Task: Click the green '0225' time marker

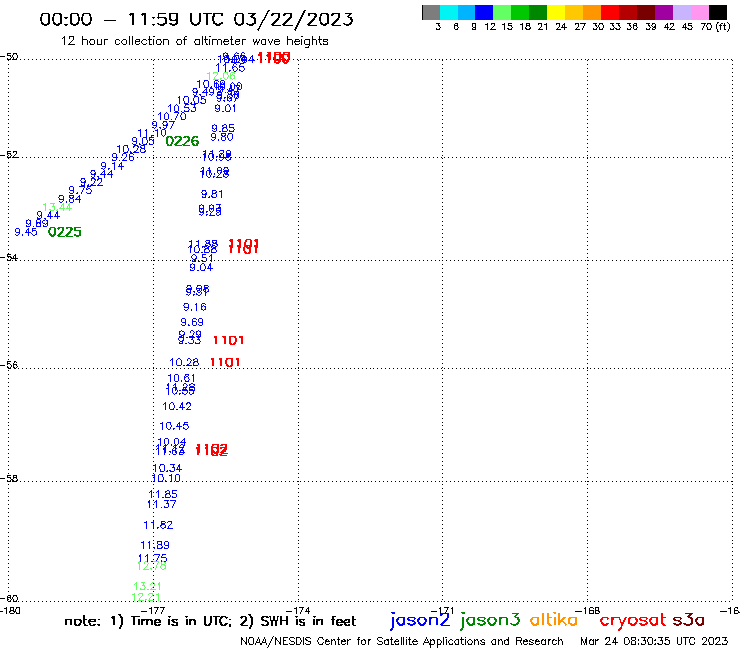Action: click(65, 232)
